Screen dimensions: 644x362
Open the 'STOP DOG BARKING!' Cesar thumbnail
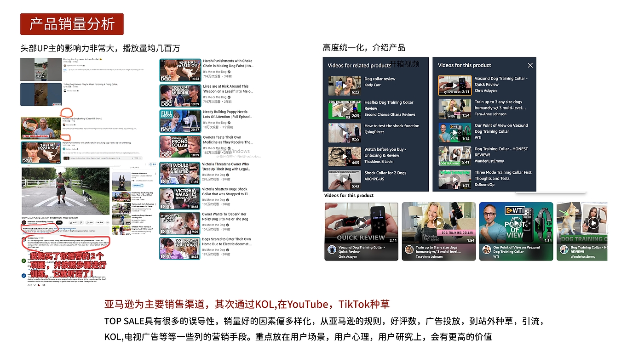point(41,128)
